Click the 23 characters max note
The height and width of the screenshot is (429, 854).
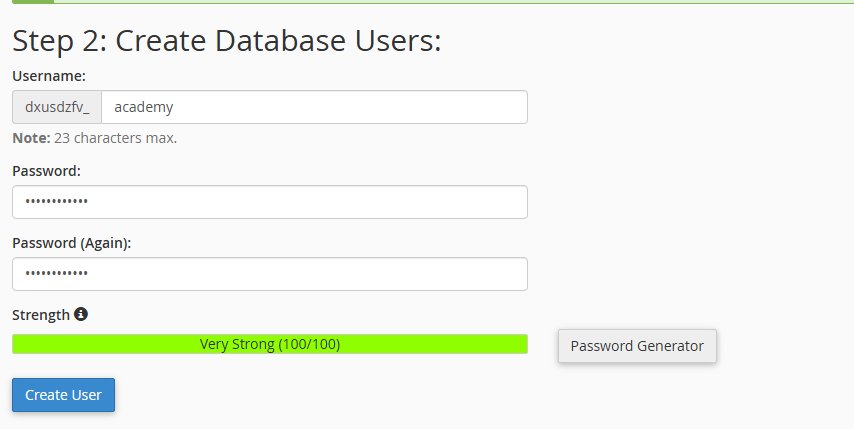click(115, 138)
